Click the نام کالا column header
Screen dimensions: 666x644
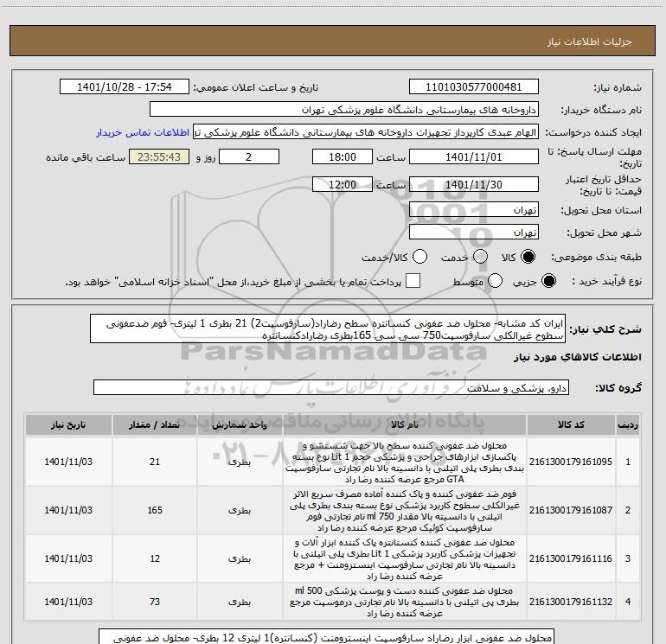(x=405, y=424)
